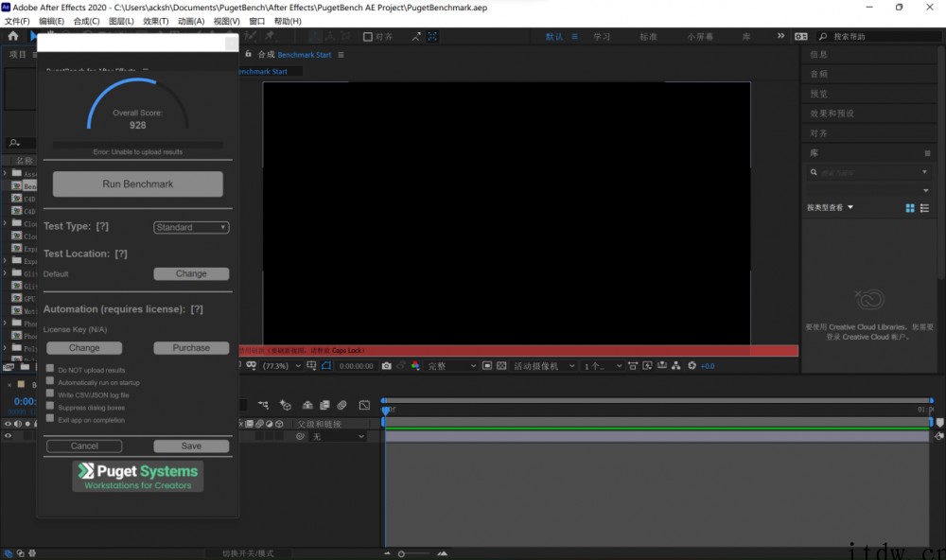Open the resolution dropdown showing 完整
The width and height of the screenshot is (946, 560).
(452, 366)
